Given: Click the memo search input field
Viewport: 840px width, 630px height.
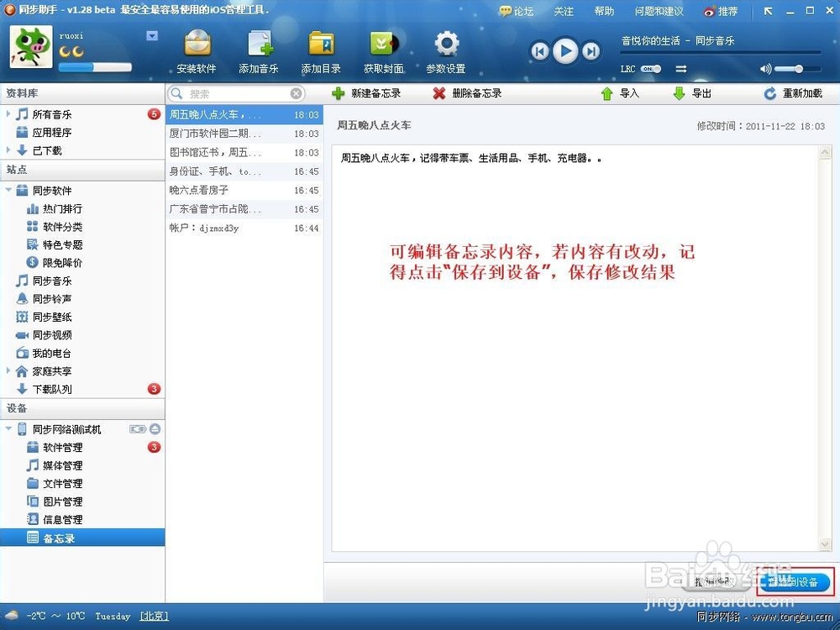Looking at the screenshot, I should coord(236,94).
